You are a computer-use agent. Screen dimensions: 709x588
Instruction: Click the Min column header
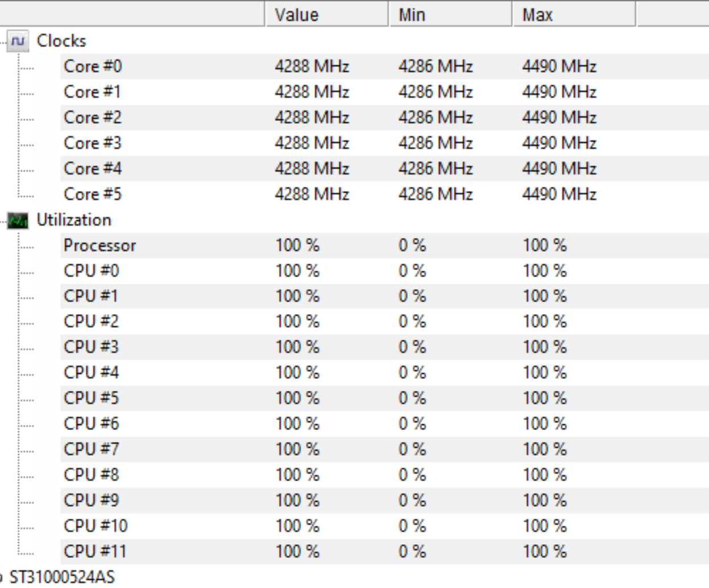(450, 14)
